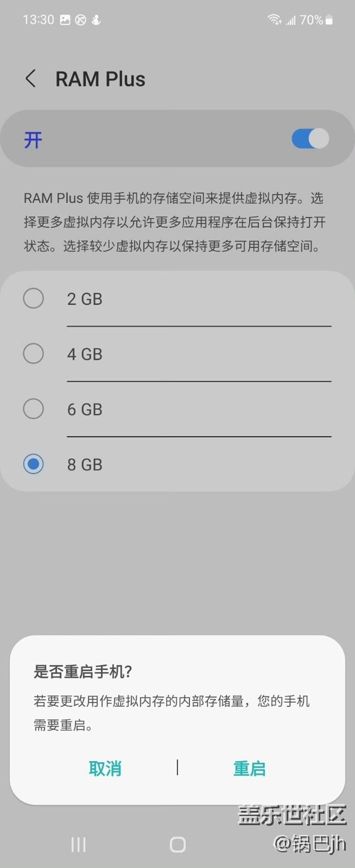Turn off the RAM Plus 开 switch

point(310,139)
